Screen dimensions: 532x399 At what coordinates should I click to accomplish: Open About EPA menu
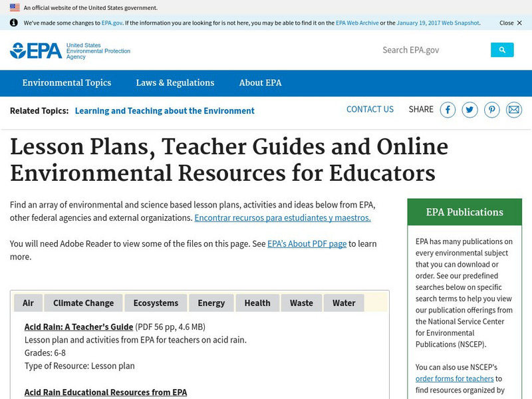[x=260, y=82]
